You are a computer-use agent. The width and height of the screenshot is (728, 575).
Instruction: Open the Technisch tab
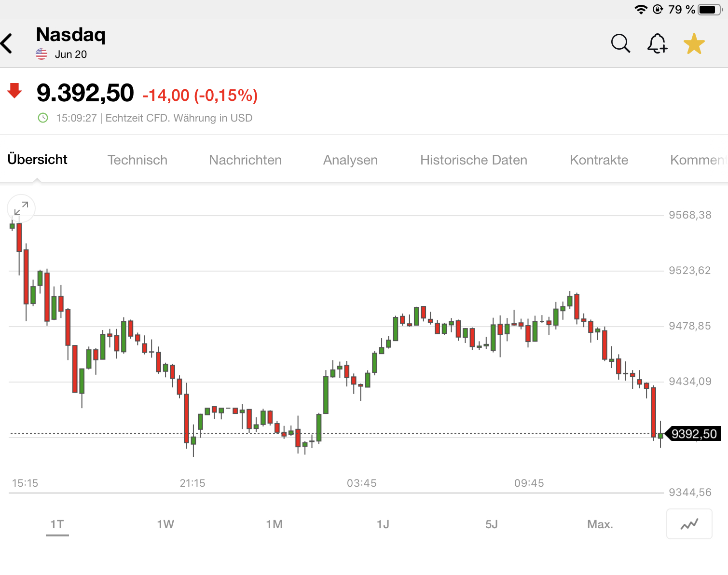[137, 160]
